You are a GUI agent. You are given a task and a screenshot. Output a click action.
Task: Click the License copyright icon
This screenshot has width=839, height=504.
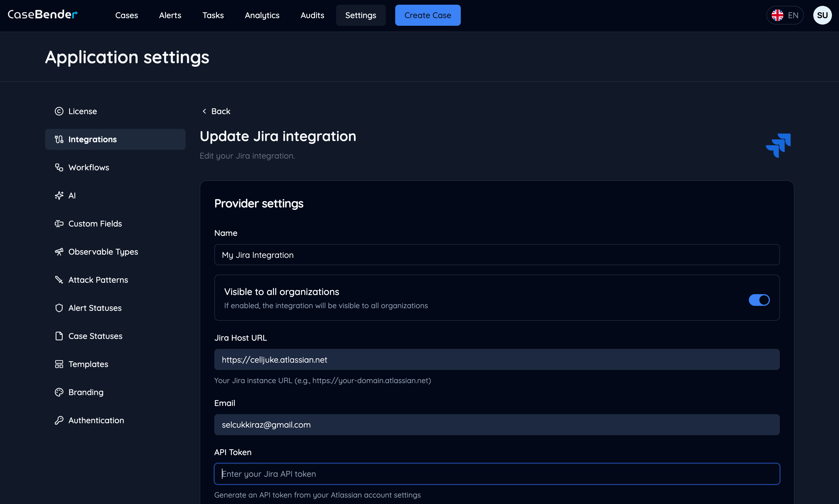59,112
